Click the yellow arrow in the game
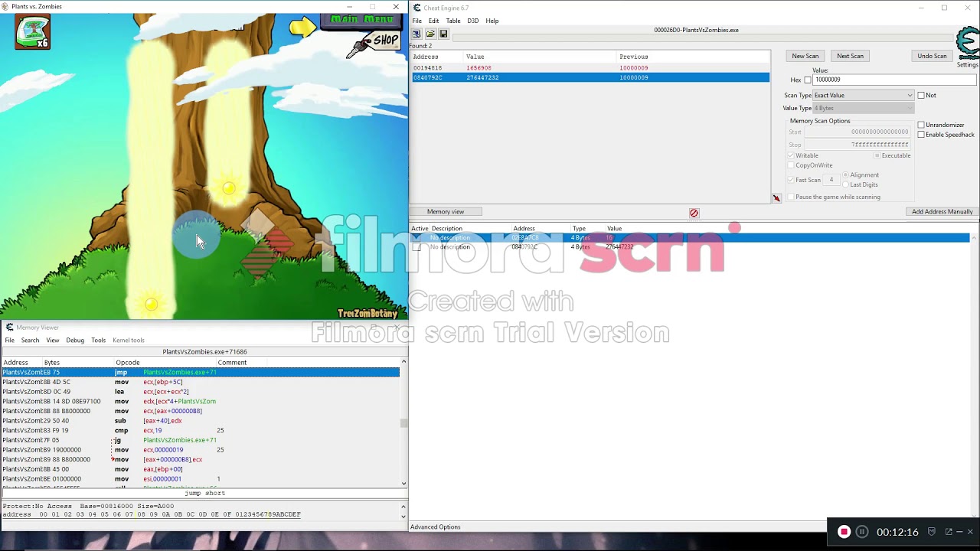This screenshot has height=551, width=980. coord(302,28)
